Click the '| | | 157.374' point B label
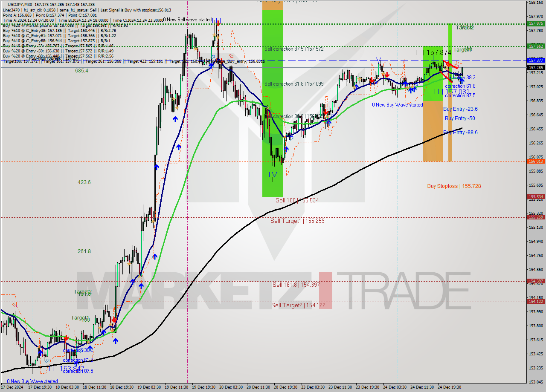The image size is (546, 392). tap(433, 52)
